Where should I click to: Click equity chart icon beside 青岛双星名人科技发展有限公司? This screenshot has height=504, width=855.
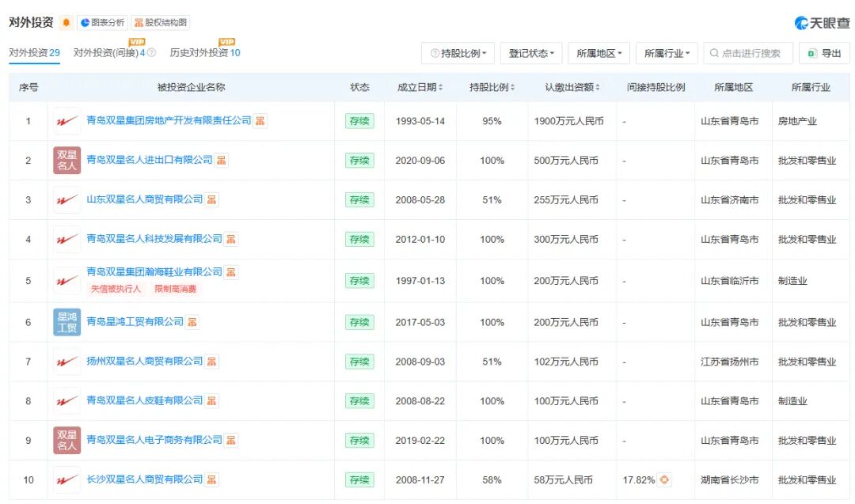231,239
